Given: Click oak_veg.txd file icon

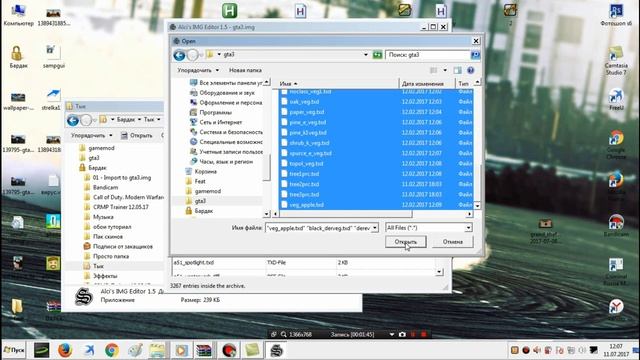Looking at the screenshot, I should (284, 102).
